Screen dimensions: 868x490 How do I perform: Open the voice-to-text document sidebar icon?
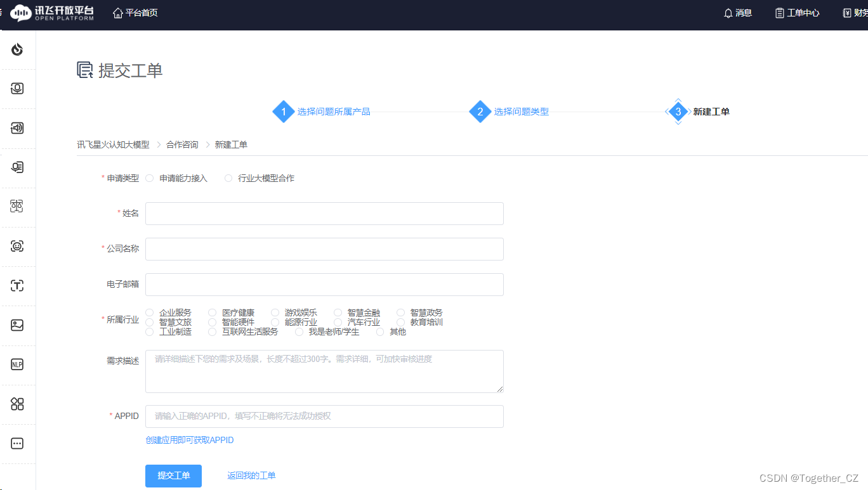(x=17, y=167)
